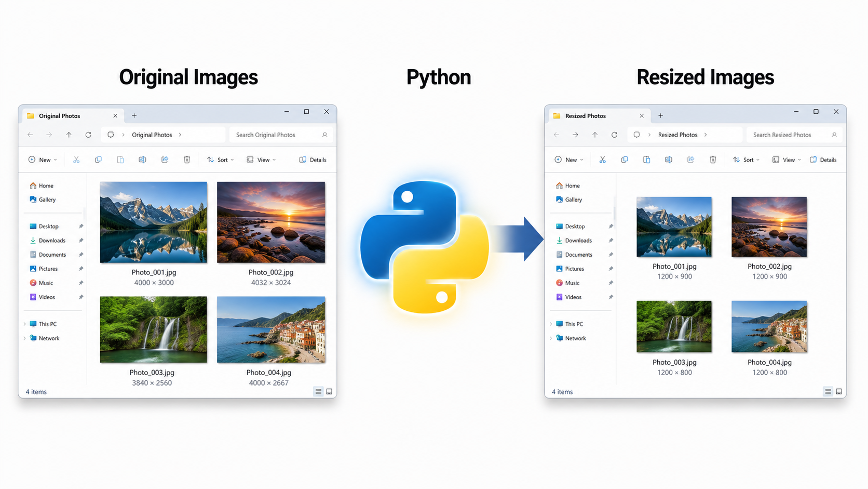
Task: Select the Resized Photos tab
Action: [x=599, y=115]
